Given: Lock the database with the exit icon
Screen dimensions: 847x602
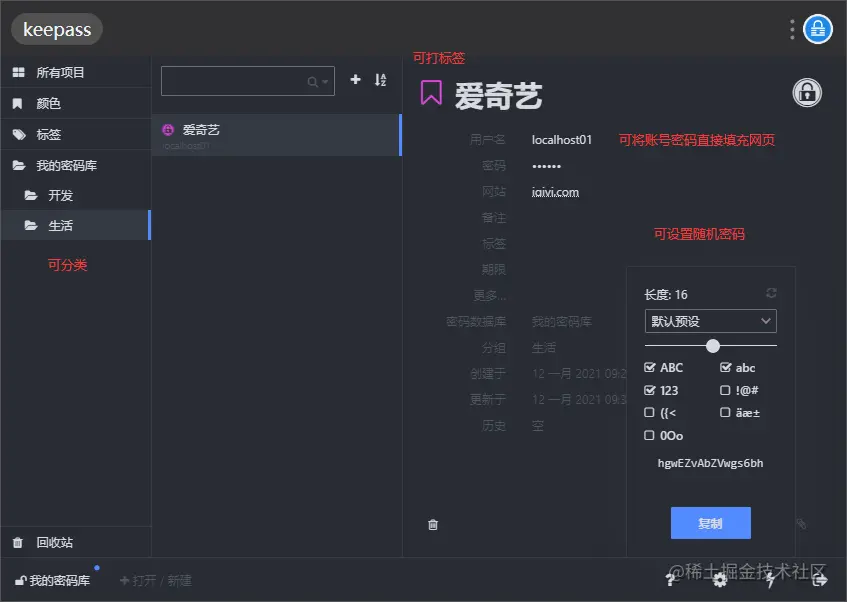Looking at the screenshot, I should (x=819, y=580).
